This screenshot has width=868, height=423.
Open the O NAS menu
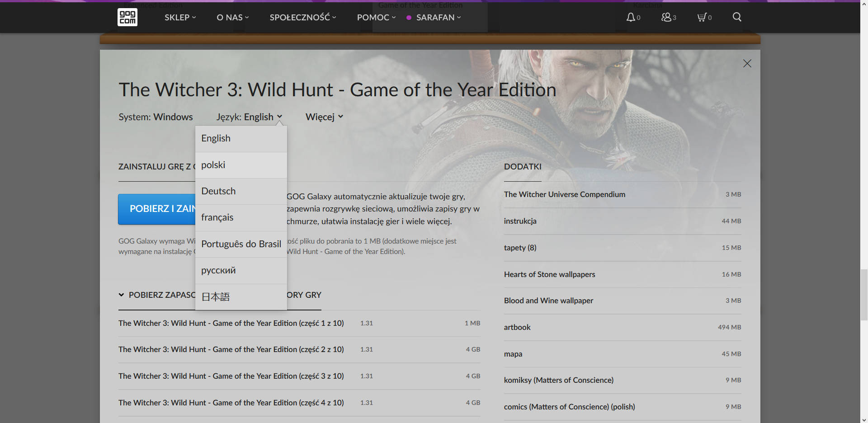[x=232, y=17]
